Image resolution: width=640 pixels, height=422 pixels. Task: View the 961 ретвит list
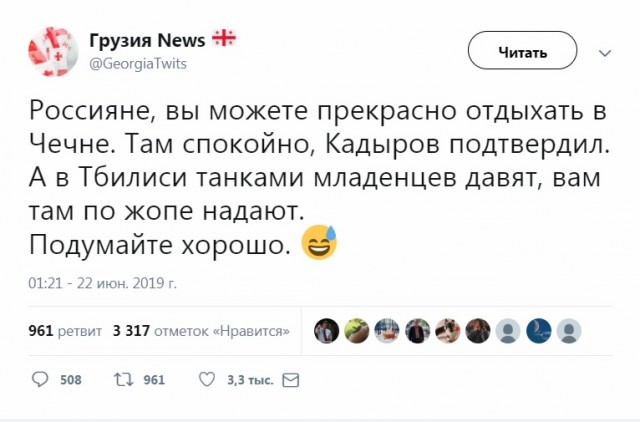65,331
